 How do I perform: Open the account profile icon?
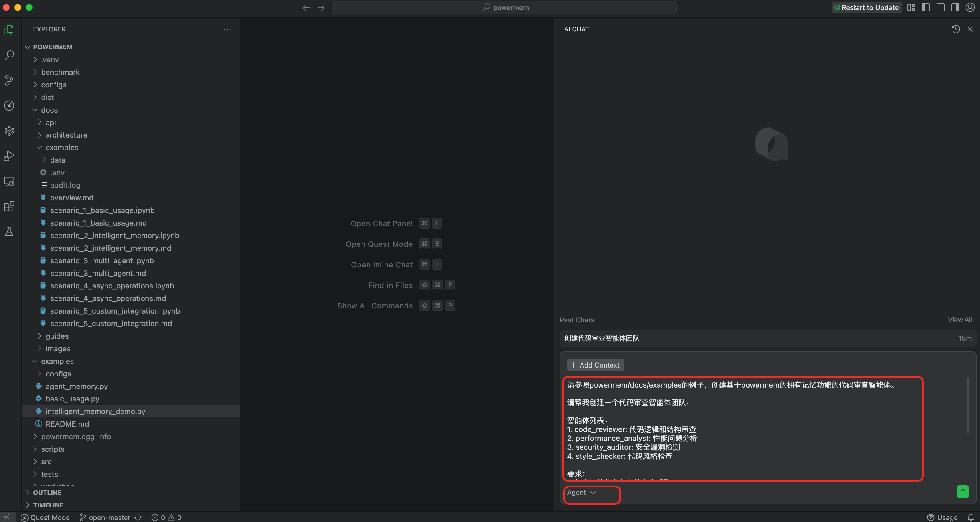[x=970, y=8]
